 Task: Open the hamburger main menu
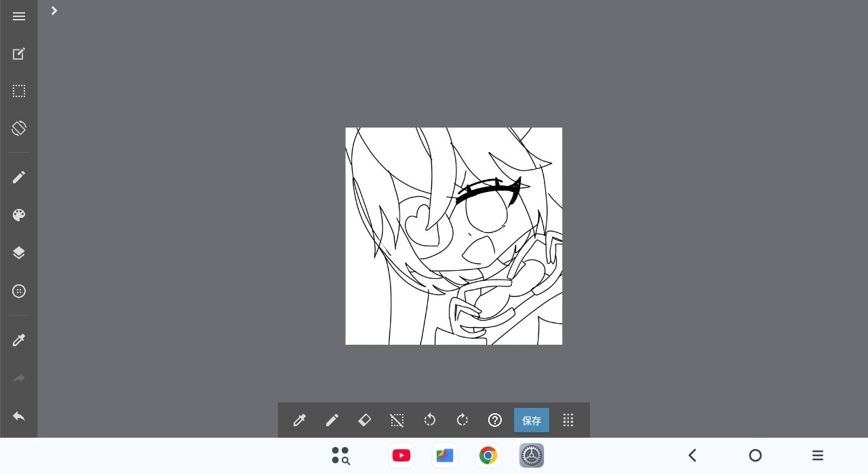(x=19, y=16)
